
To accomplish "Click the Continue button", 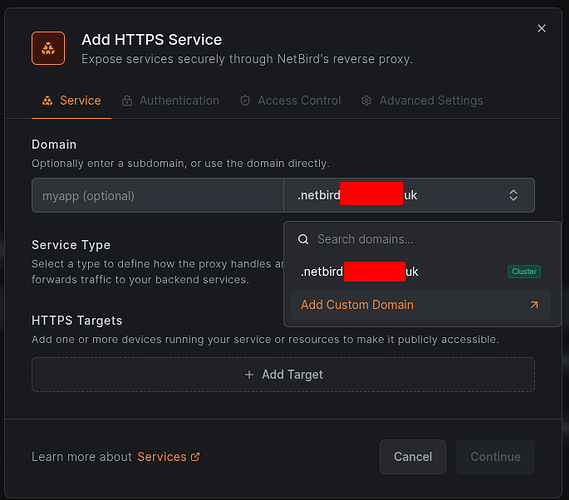I will (x=495, y=456).
